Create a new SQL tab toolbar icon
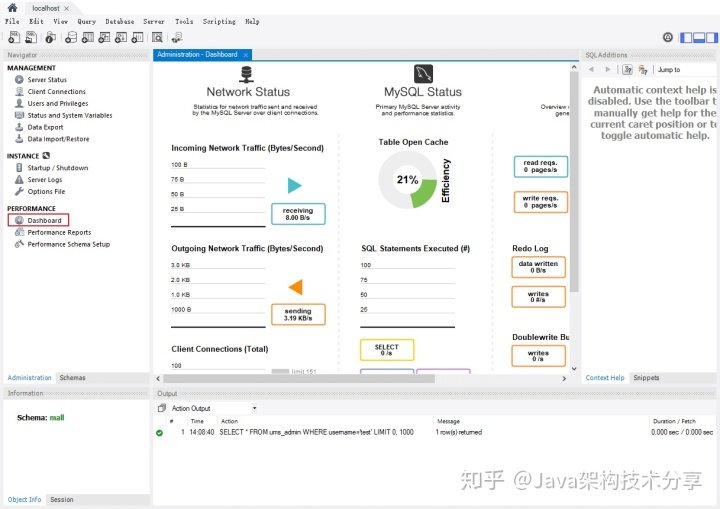The width and height of the screenshot is (720, 509). [x=14, y=37]
